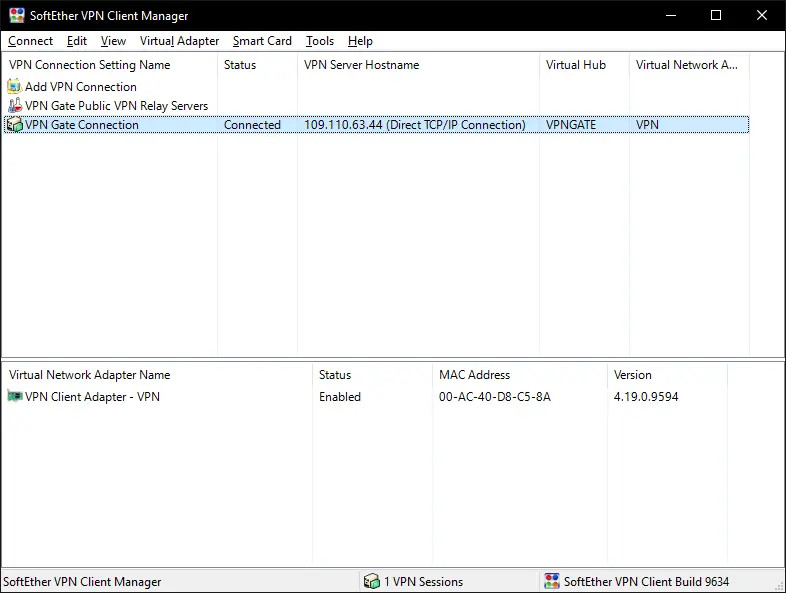Screen dimensions: 786x593
Task: Click SoftEther VPN Client Build 9634 text
Action: (x=647, y=581)
